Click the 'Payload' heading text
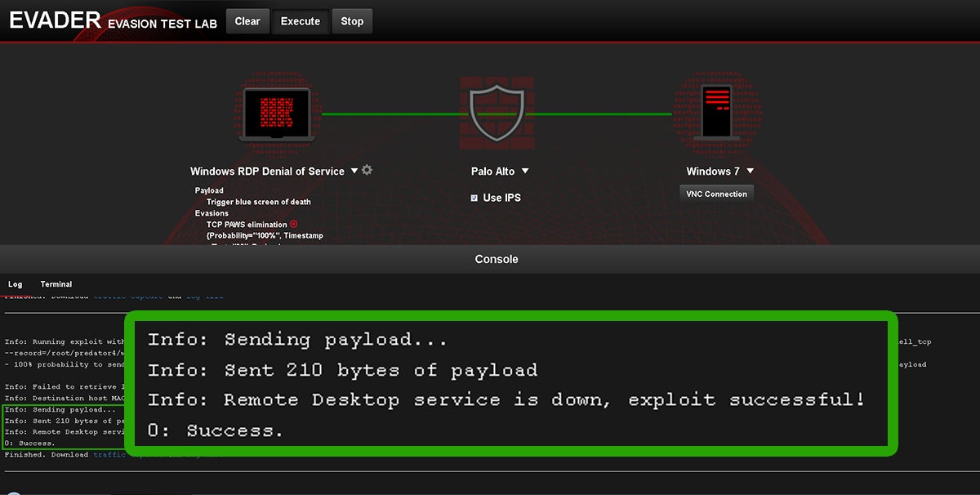Image resolution: width=980 pixels, height=495 pixels. click(209, 190)
